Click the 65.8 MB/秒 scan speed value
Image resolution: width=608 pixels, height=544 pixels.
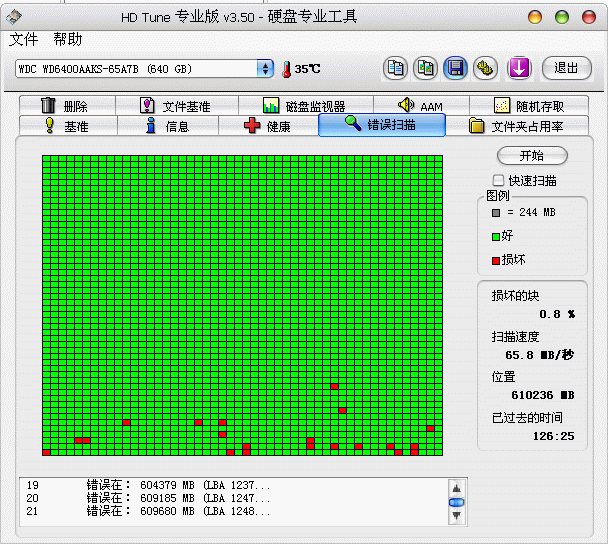click(x=540, y=355)
